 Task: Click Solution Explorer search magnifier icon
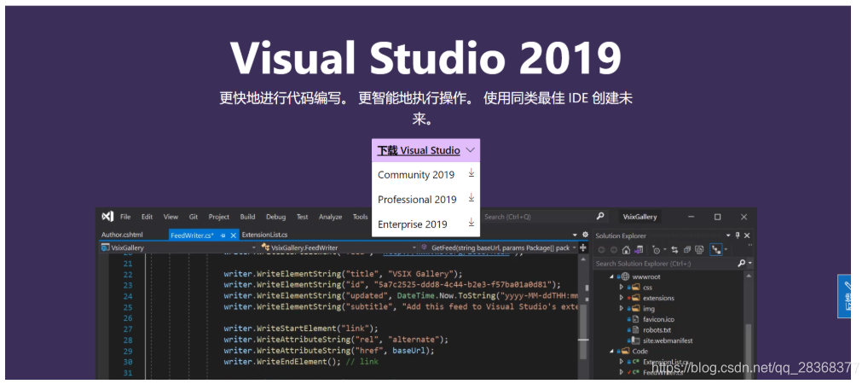tap(741, 263)
